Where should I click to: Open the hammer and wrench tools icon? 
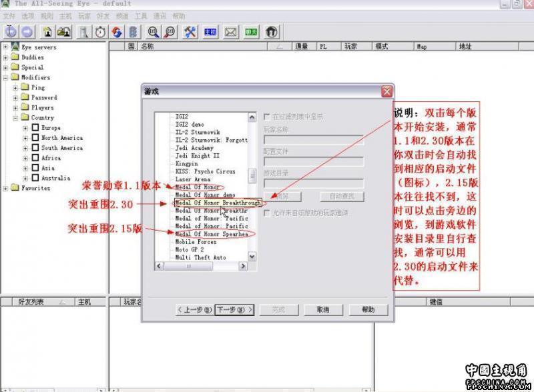click(190, 32)
